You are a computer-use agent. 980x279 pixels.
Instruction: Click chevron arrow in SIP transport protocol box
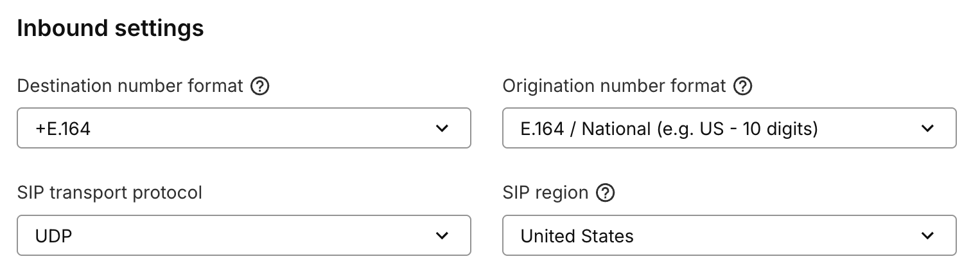coord(442,236)
